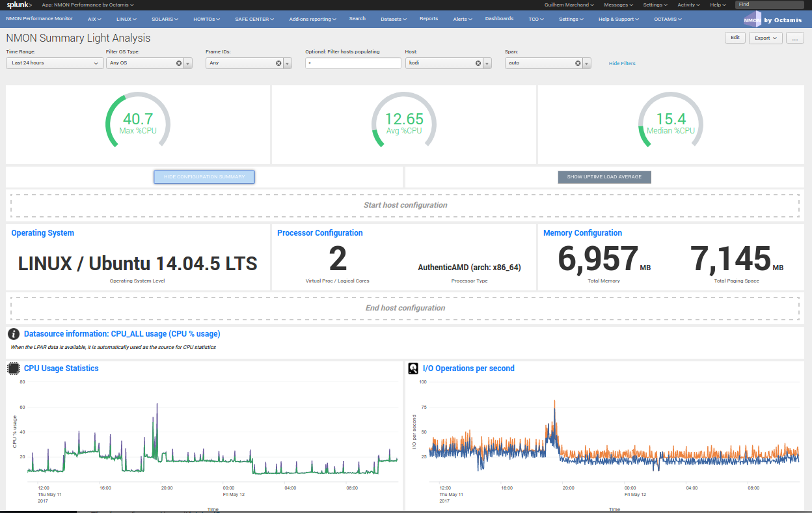Click the Hide Filters link
812x513 pixels.
click(622, 63)
